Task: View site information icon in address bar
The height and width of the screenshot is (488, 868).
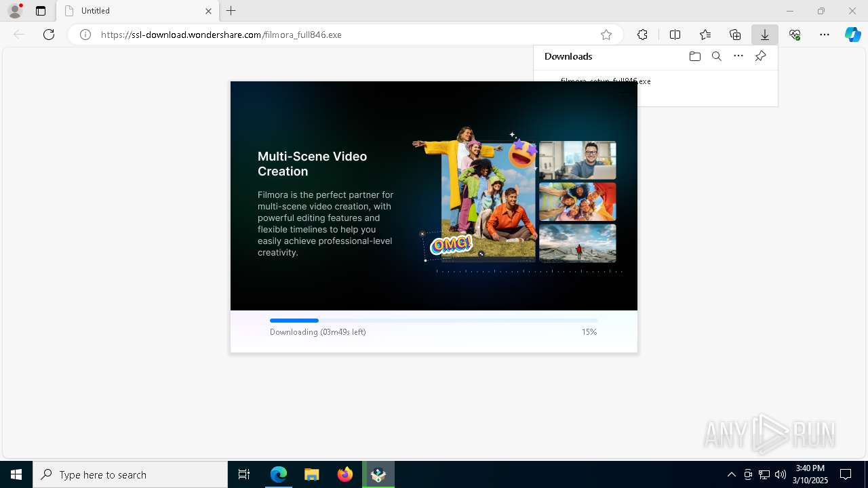Action: [x=85, y=35]
